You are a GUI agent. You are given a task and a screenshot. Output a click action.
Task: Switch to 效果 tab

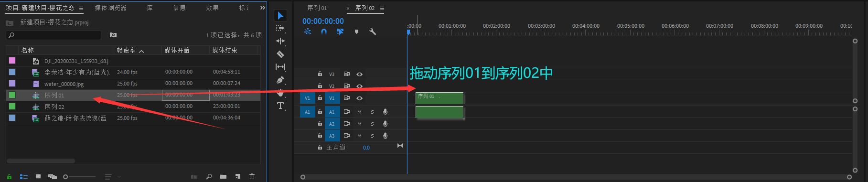[x=212, y=8]
